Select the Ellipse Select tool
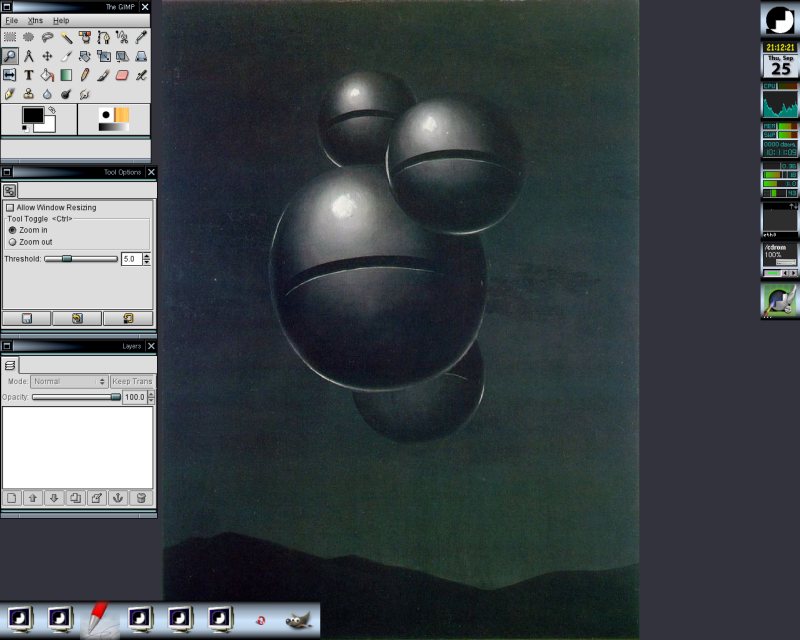The width and height of the screenshot is (800, 640). pos(29,37)
